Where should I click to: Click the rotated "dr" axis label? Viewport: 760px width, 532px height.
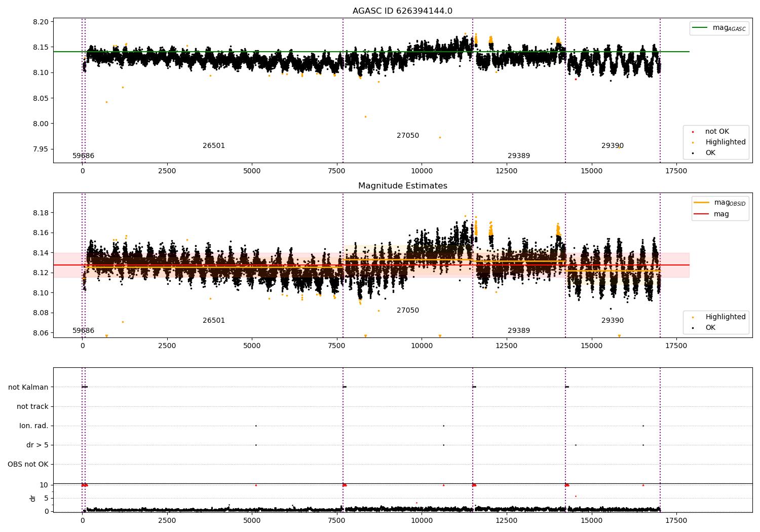[33, 498]
